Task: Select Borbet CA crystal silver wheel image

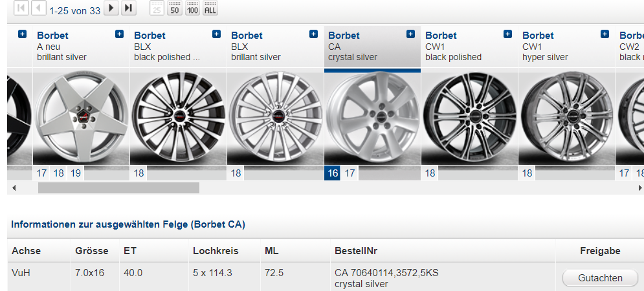Action: pyautogui.click(x=373, y=117)
